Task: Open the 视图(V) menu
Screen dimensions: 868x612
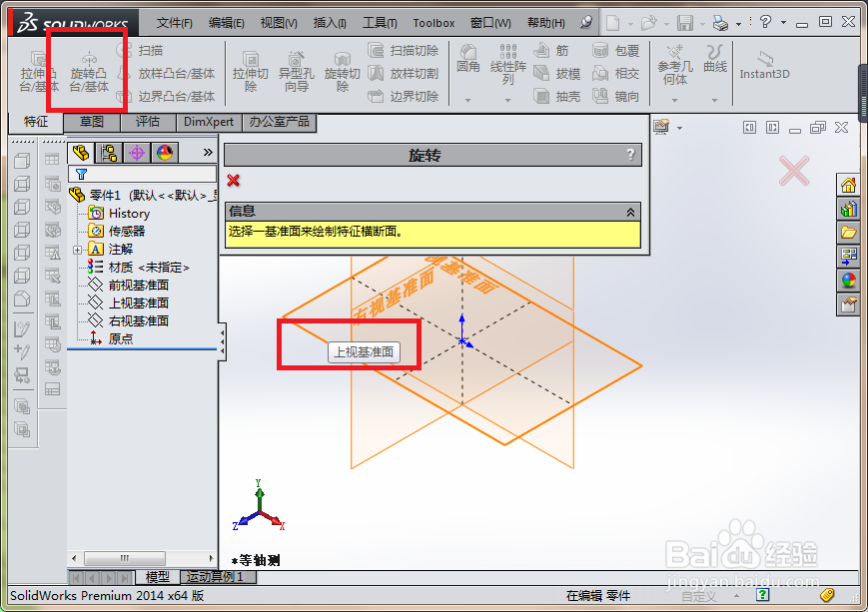Action: (279, 23)
